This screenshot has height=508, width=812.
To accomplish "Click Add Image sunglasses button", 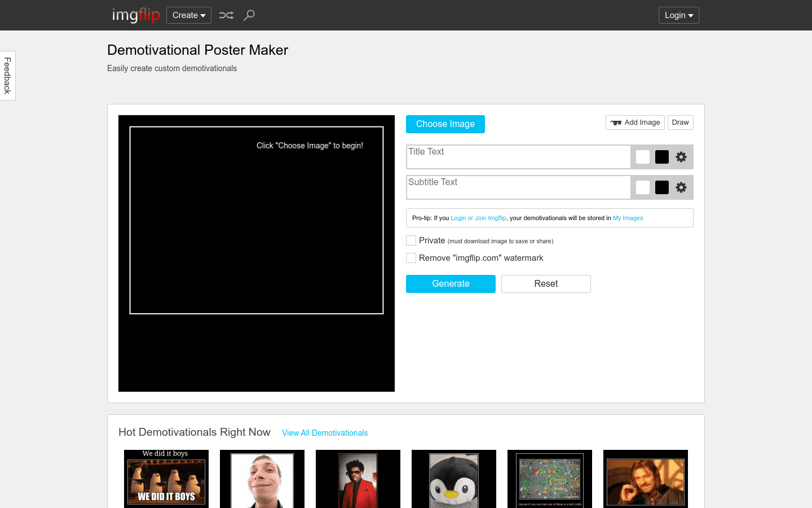I will (x=635, y=122).
